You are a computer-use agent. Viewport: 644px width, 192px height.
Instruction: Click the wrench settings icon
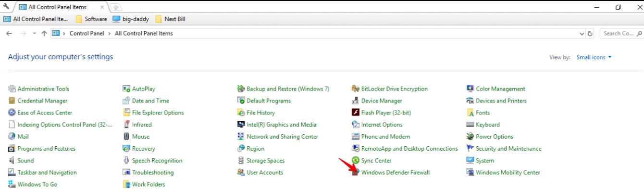click(6, 7)
